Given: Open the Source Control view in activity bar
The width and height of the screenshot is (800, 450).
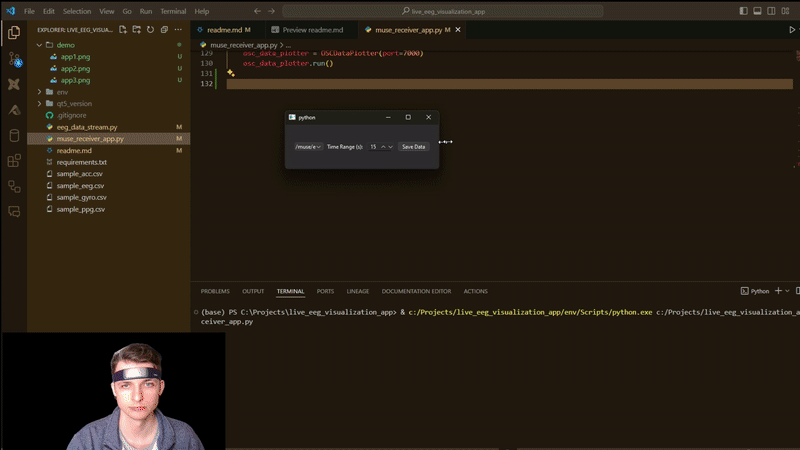Looking at the screenshot, I should point(14,58).
